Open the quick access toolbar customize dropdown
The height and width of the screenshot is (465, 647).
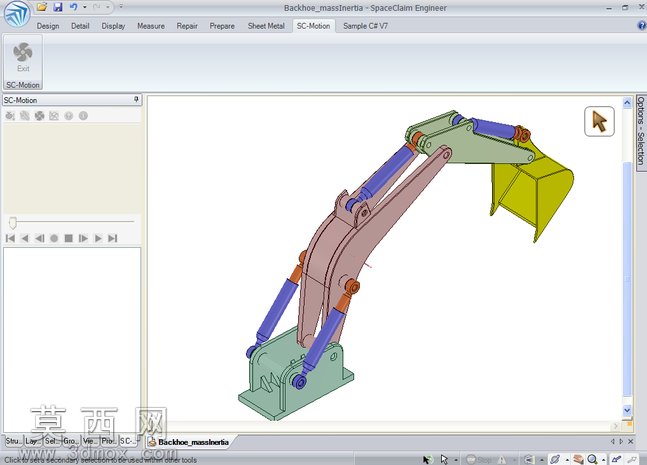[x=121, y=7]
